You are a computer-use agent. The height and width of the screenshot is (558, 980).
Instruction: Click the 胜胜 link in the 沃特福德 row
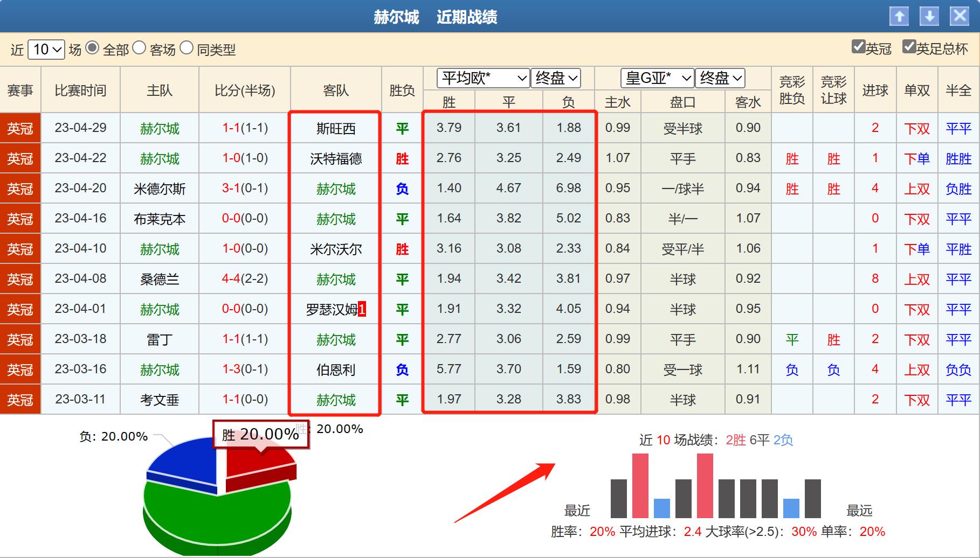pyautogui.click(x=959, y=158)
